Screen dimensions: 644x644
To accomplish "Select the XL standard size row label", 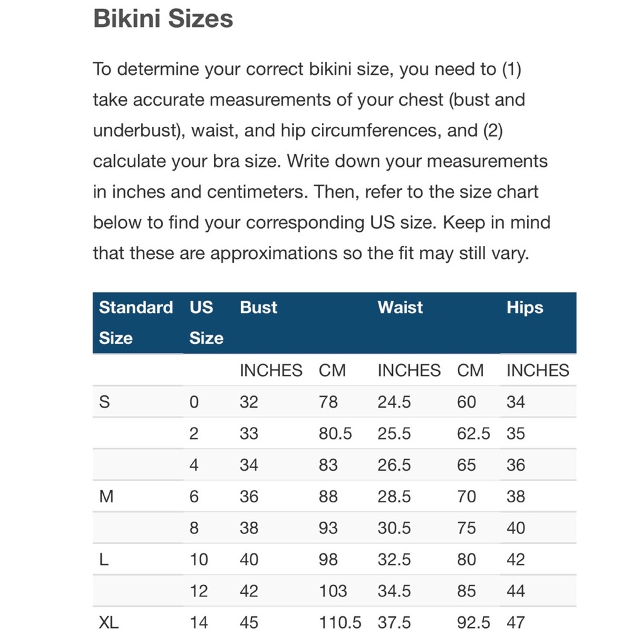I will (x=109, y=623).
